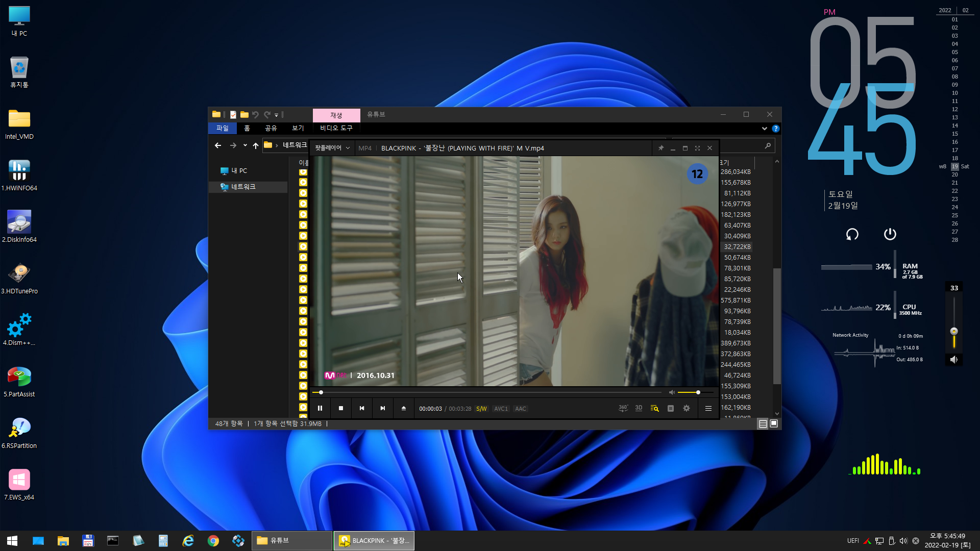Go forward in Explorer

coord(233,145)
